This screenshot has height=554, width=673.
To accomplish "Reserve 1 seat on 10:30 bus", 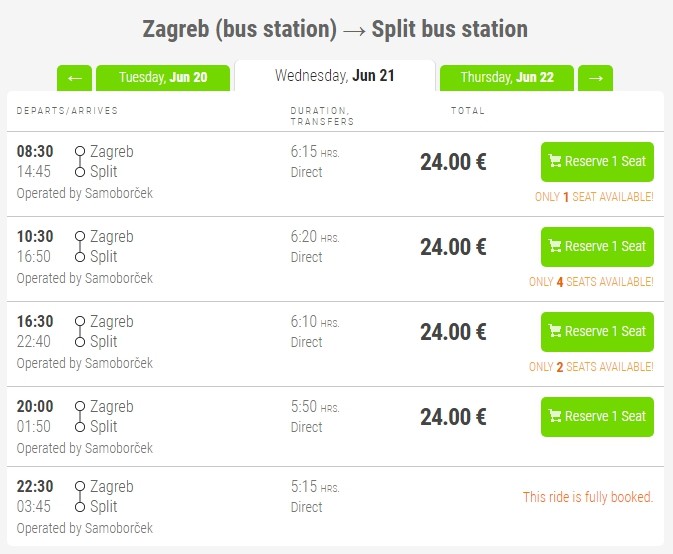I will point(597,247).
